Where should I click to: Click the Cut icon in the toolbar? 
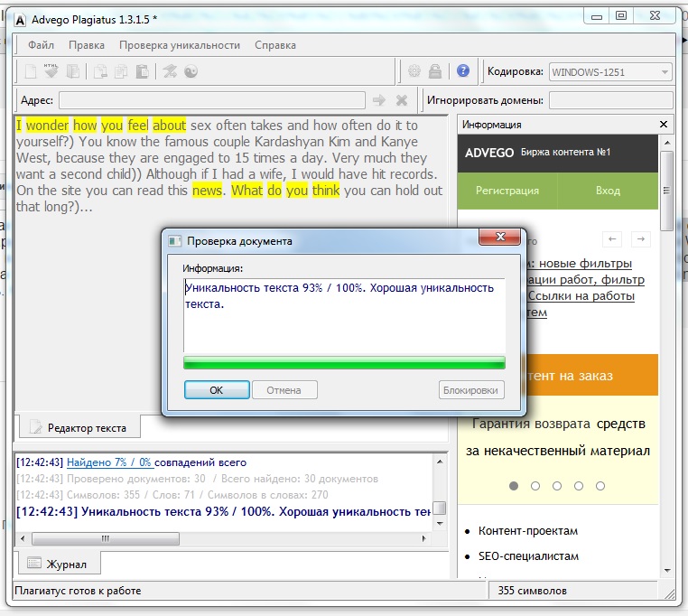(100, 71)
